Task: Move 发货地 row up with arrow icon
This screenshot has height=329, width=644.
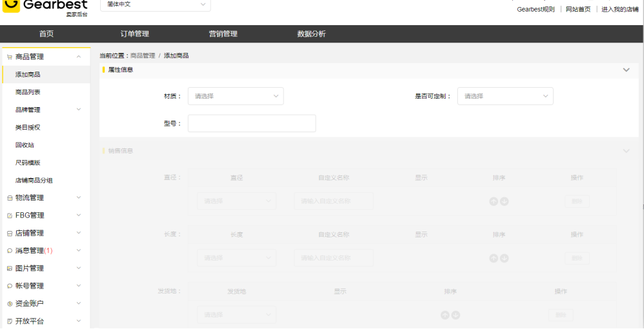Action: [x=445, y=315]
